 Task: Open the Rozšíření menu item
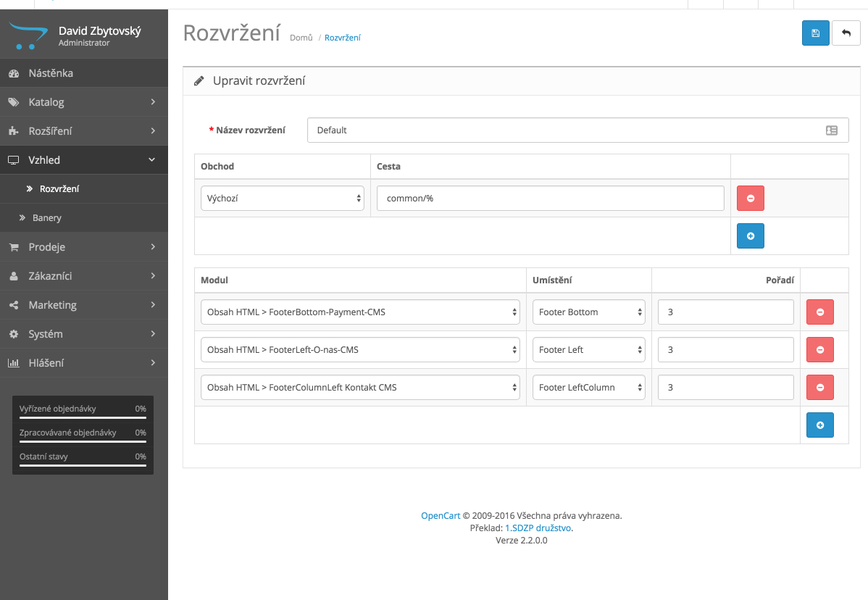pos(84,131)
